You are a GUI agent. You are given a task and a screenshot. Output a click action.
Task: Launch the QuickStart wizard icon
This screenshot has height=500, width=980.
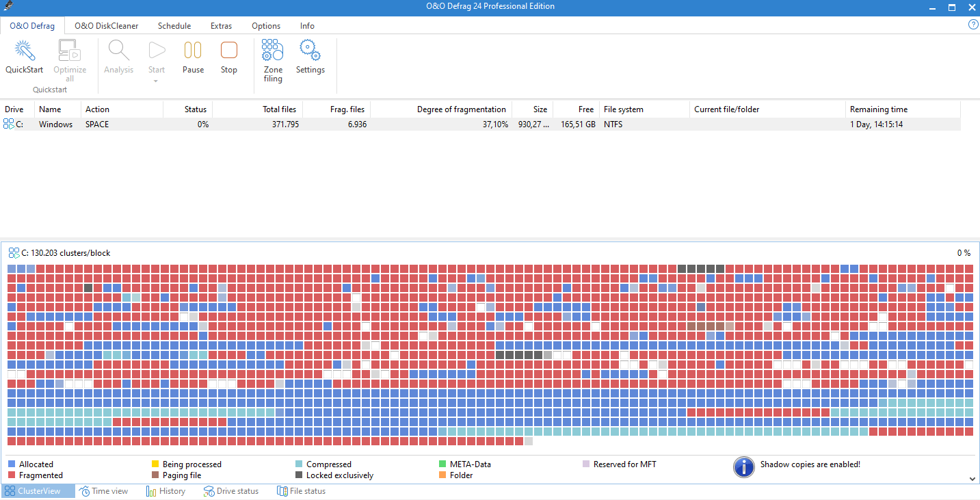coord(24,51)
